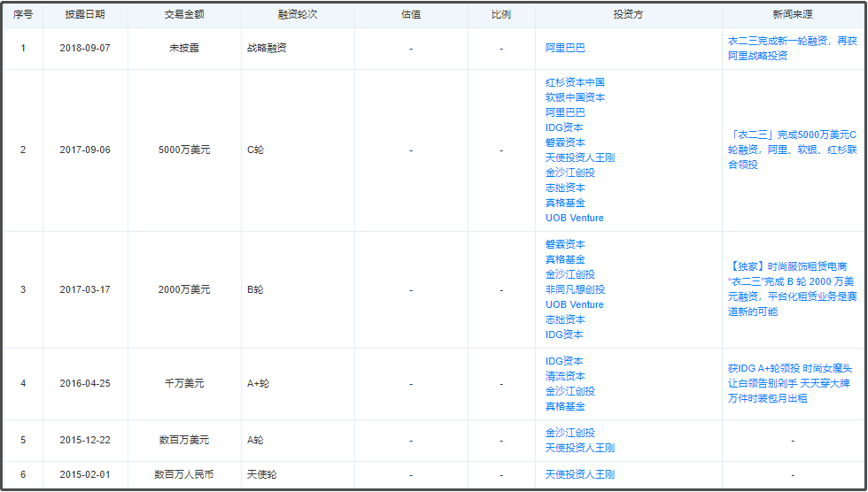This screenshot has height=492, width=868.
Task: Open 天使投资人王刚 link in the A轮 row
Action: coord(579,448)
